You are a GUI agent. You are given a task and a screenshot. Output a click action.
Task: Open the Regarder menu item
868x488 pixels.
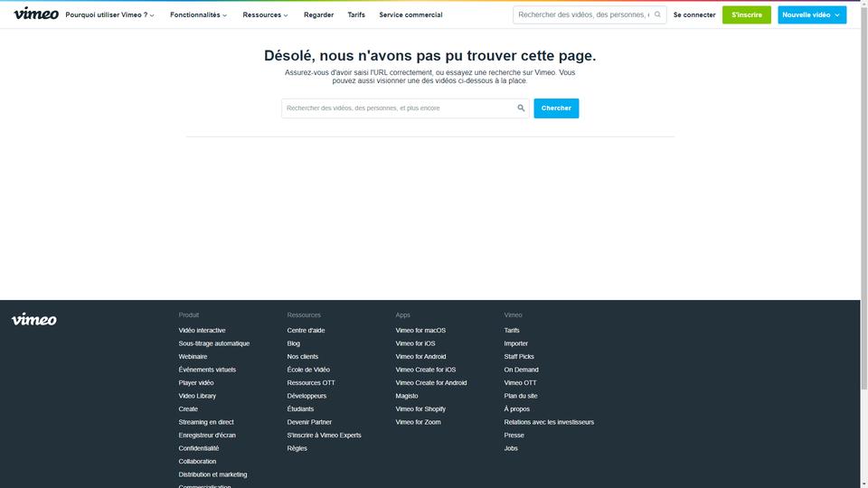point(318,15)
